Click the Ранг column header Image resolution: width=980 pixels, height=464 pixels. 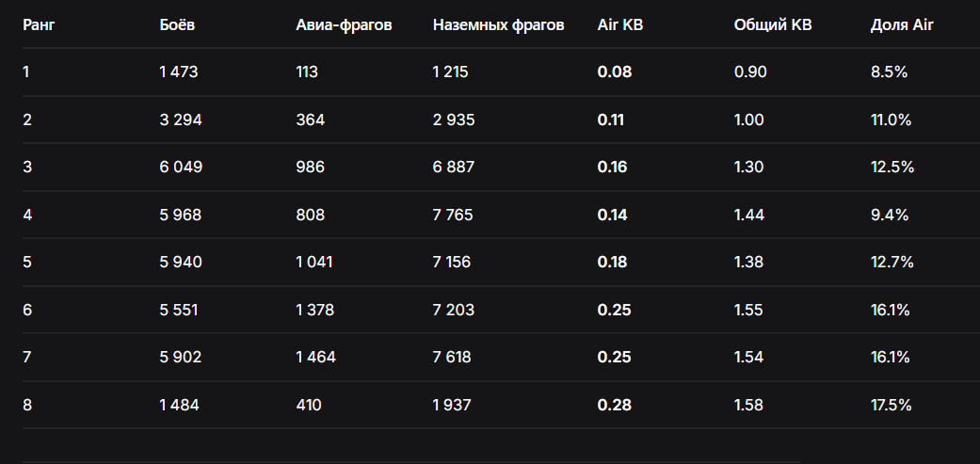coord(38,25)
